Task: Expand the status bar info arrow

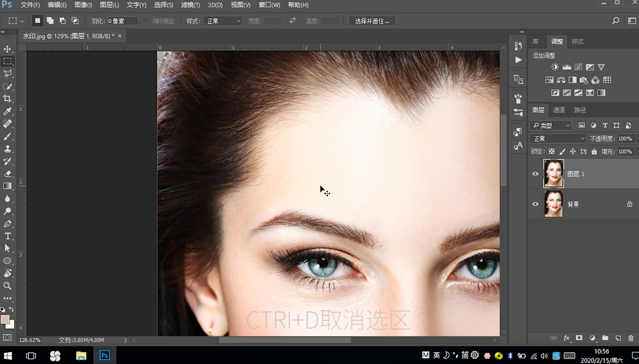Action: [125, 340]
